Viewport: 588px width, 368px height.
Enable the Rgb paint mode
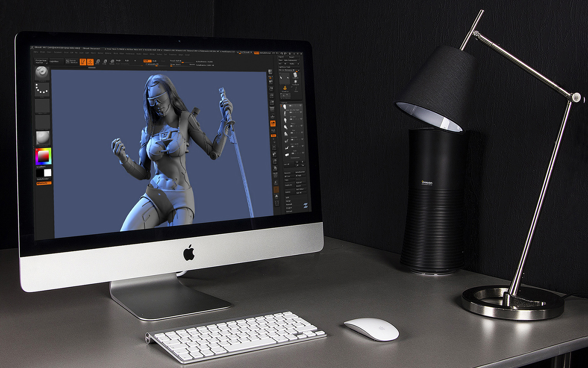[x=127, y=60]
